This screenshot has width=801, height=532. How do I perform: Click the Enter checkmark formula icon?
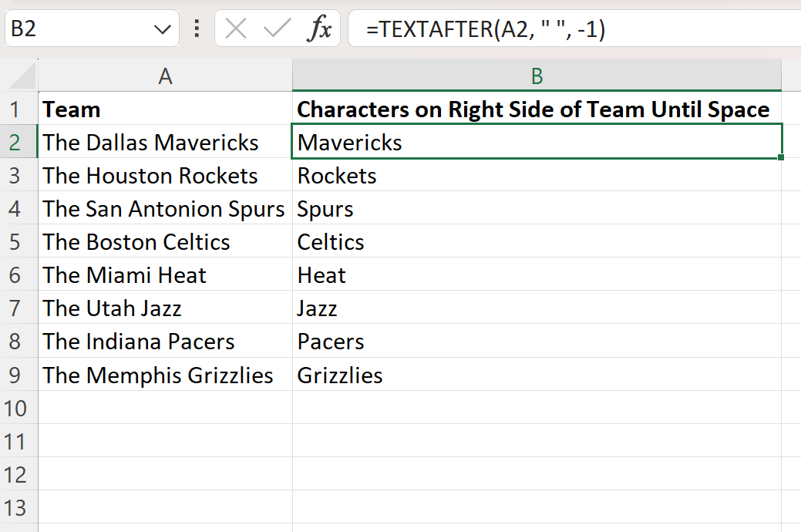[277, 29]
